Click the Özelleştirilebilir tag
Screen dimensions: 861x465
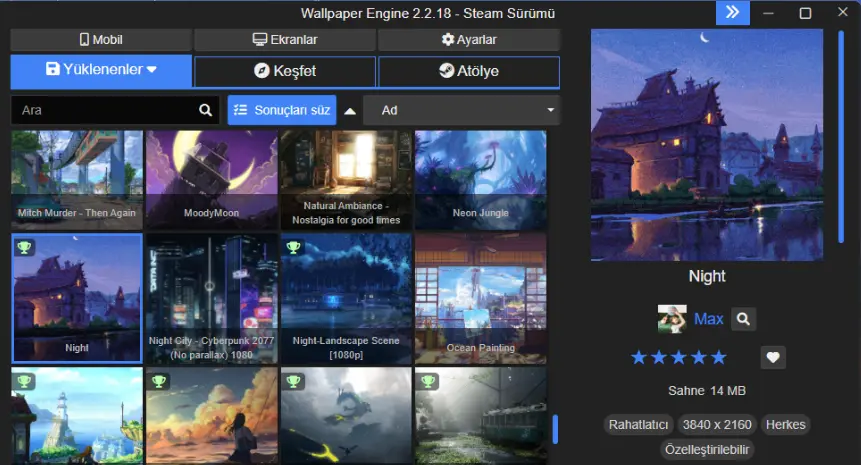[707, 450]
